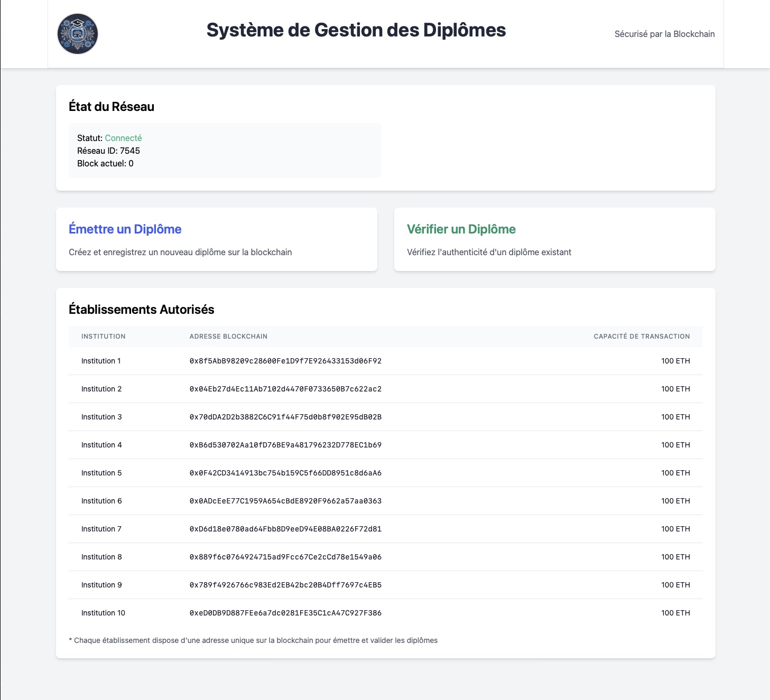Click the footnote about unique blockchain addresses
Viewport: 770px width, 700px height.
tap(253, 640)
